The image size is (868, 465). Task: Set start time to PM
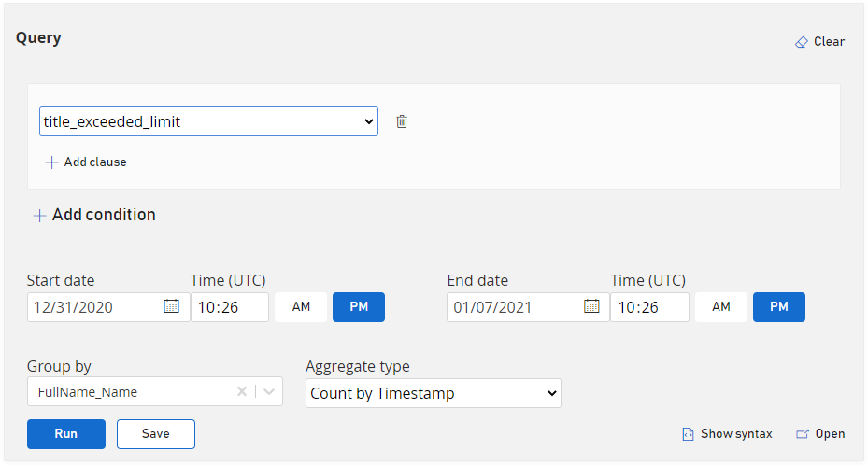click(359, 307)
